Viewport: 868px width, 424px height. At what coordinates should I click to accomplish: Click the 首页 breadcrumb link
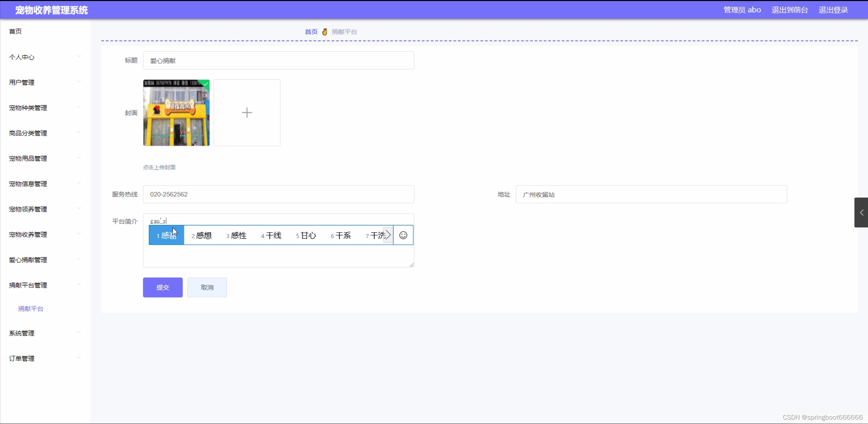click(311, 32)
